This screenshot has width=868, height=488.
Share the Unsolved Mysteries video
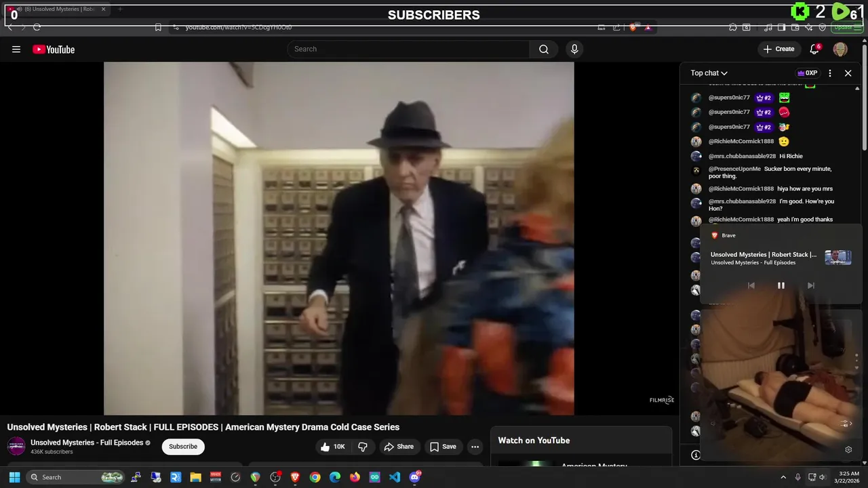(399, 447)
